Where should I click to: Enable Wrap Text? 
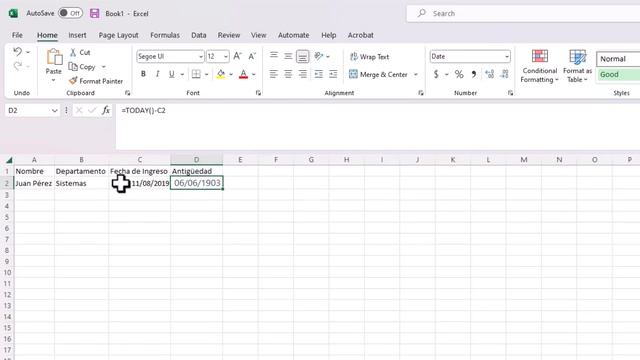(x=369, y=57)
